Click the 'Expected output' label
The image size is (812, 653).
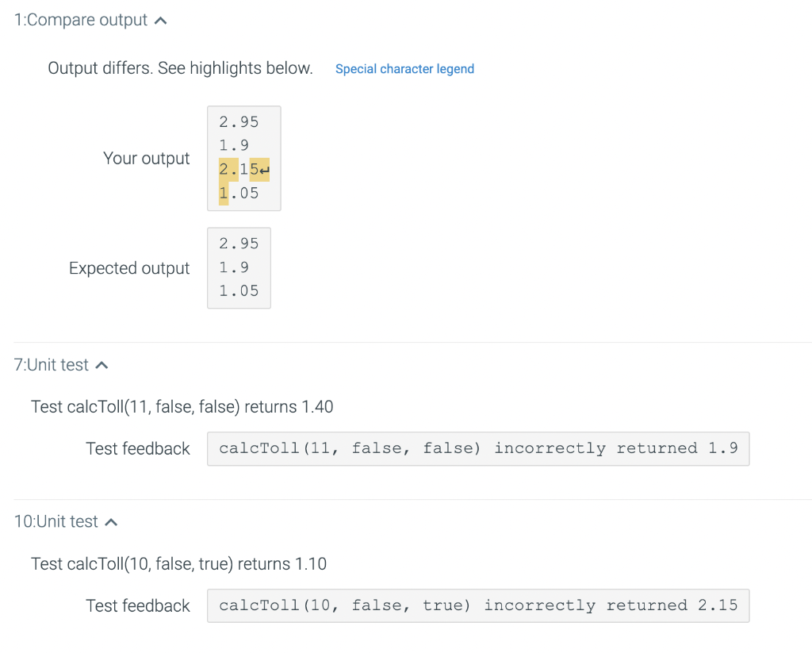(x=128, y=268)
